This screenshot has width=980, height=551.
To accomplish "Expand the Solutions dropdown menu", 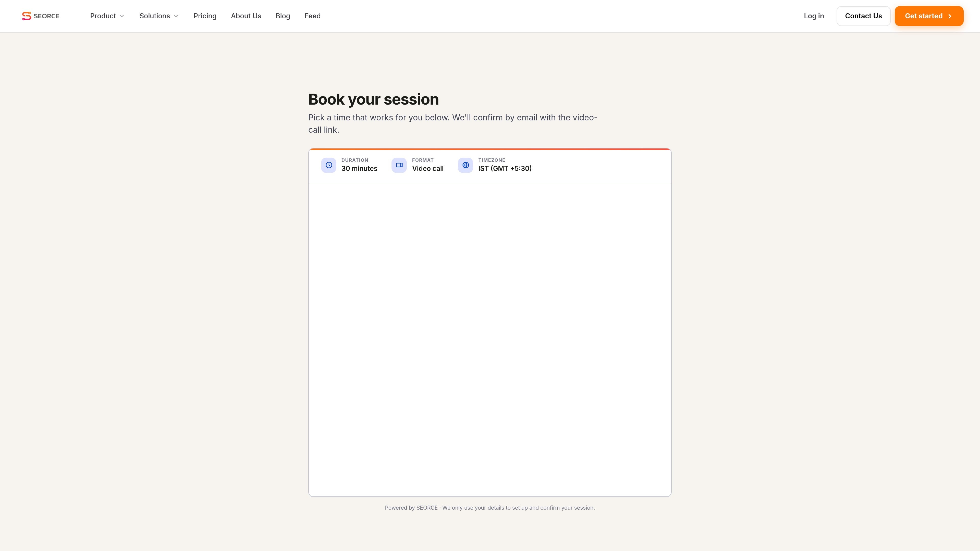I will point(159,16).
